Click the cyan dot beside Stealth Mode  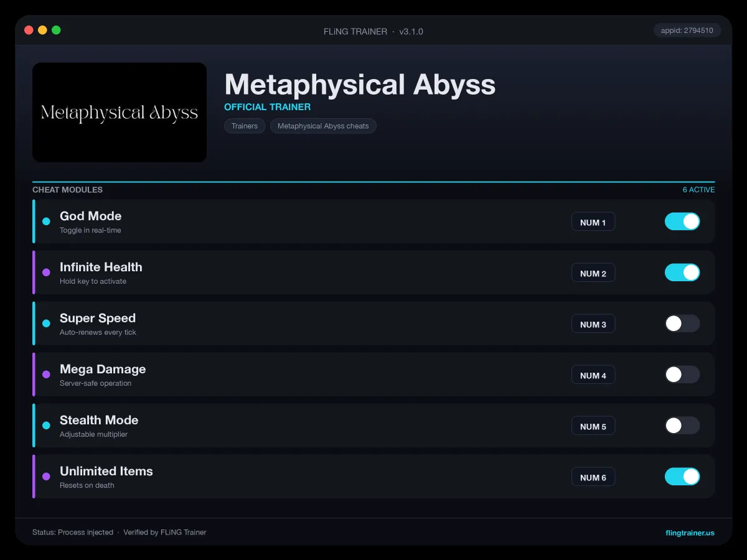click(46, 426)
